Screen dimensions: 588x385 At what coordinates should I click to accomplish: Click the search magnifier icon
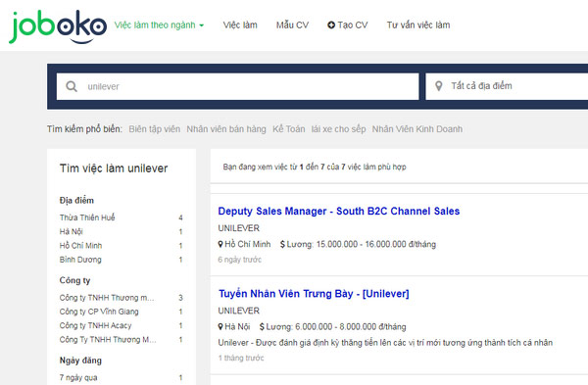tap(72, 86)
